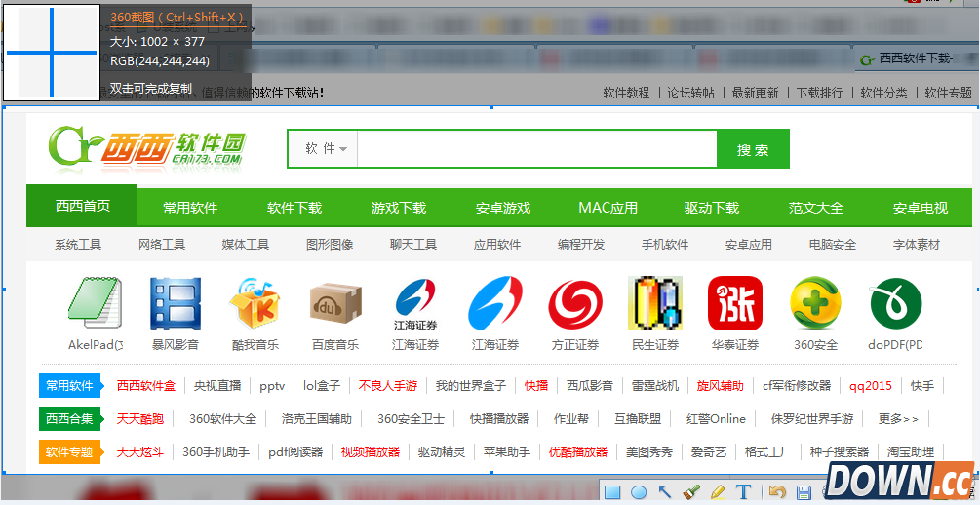
Task: Open the red 视频播放器 link
Action: pyautogui.click(x=371, y=451)
